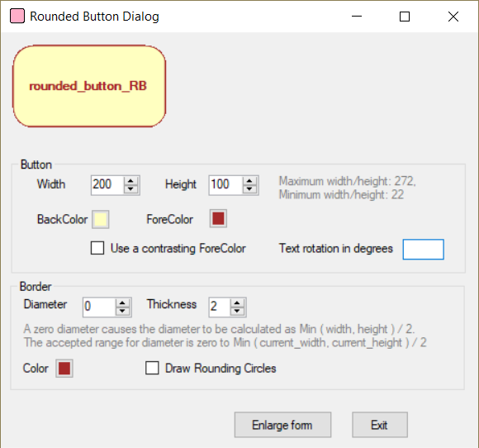This screenshot has height=448, width=479.
Task: Click the pink app icon in title bar
Action: click(17, 17)
